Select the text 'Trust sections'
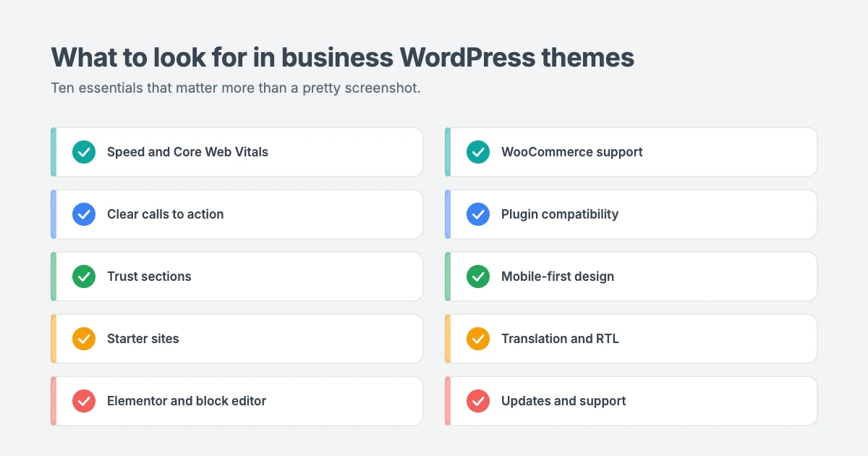 pyautogui.click(x=149, y=276)
